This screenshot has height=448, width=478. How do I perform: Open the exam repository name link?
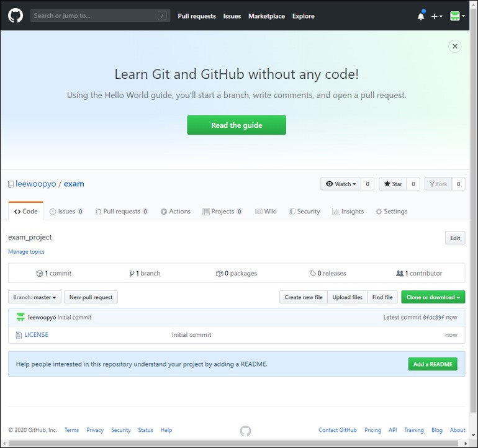point(74,184)
